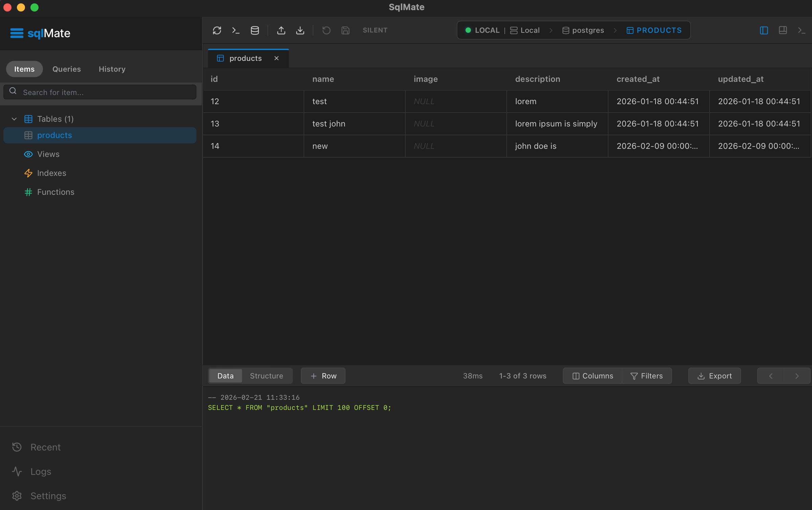Image resolution: width=812 pixels, height=510 pixels.
Task: Open Views in the sidebar
Action: pos(48,154)
